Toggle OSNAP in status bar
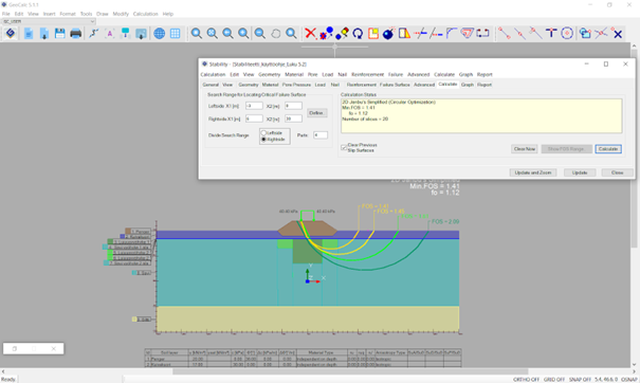The height and width of the screenshot is (383, 640). click(629, 379)
